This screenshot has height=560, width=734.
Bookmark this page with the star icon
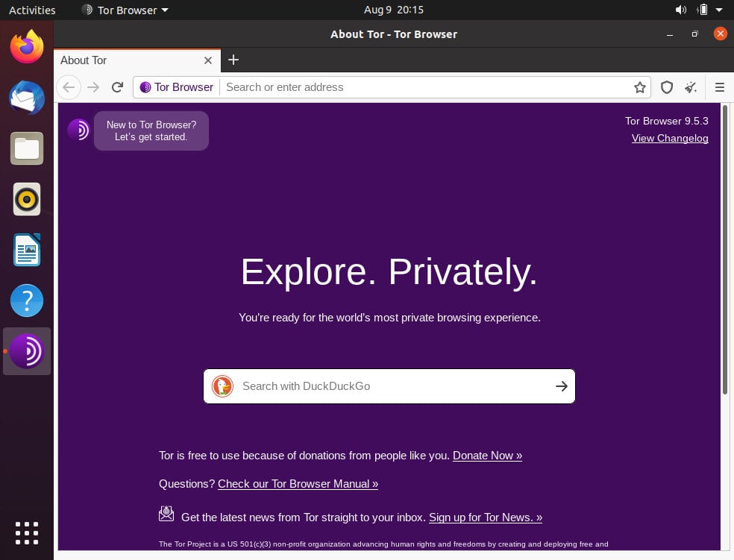pyautogui.click(x=639, y=87)
